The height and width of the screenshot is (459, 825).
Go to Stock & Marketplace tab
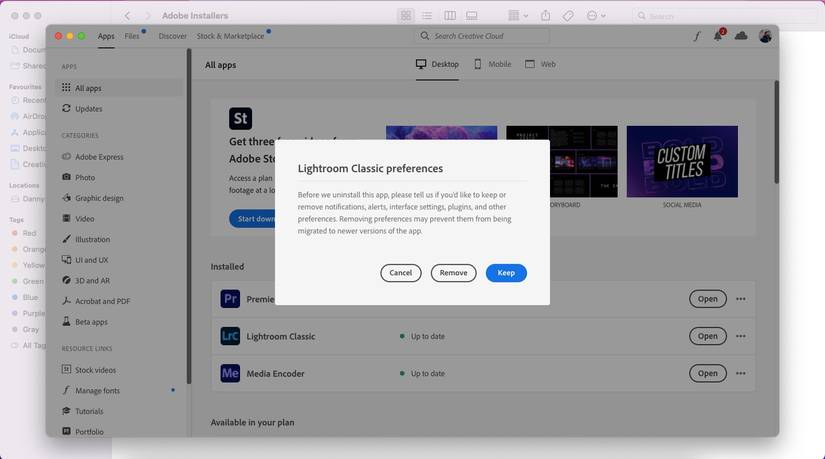230,36
